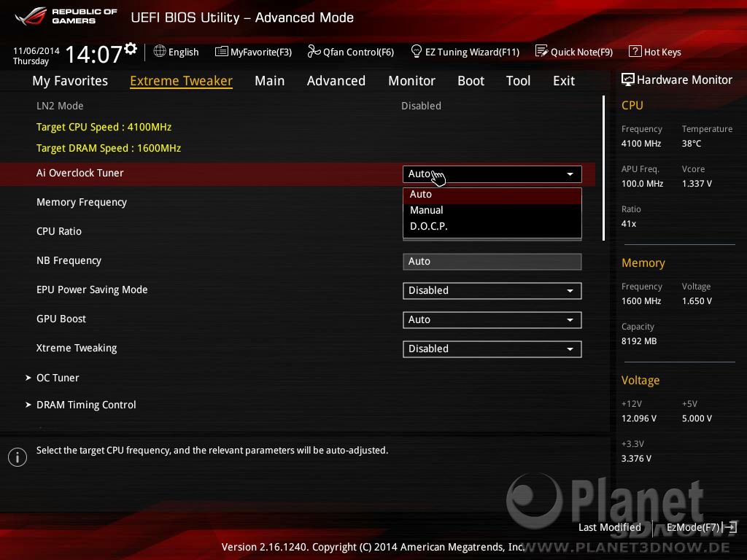Go to the Main tab
Screen dimensions: 747x560
click(270, 81)
